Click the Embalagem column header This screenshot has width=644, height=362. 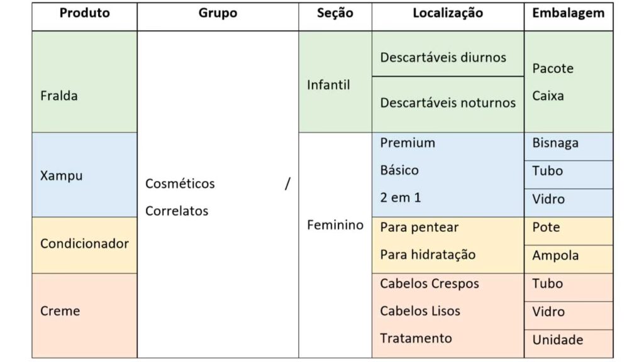[x=568, y=13]
